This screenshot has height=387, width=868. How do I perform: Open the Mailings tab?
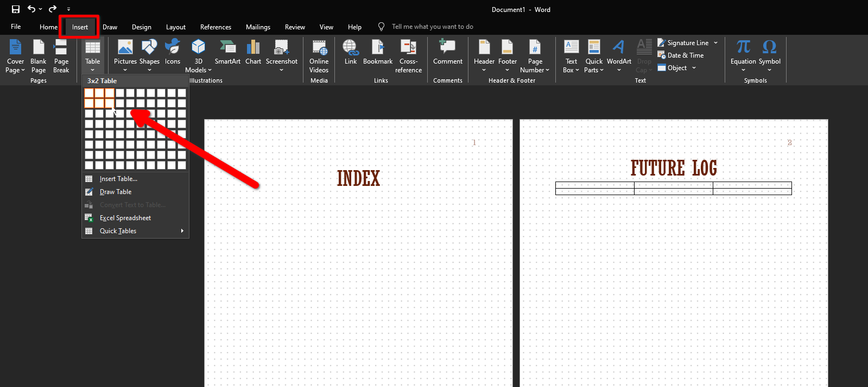pos(258,27)
